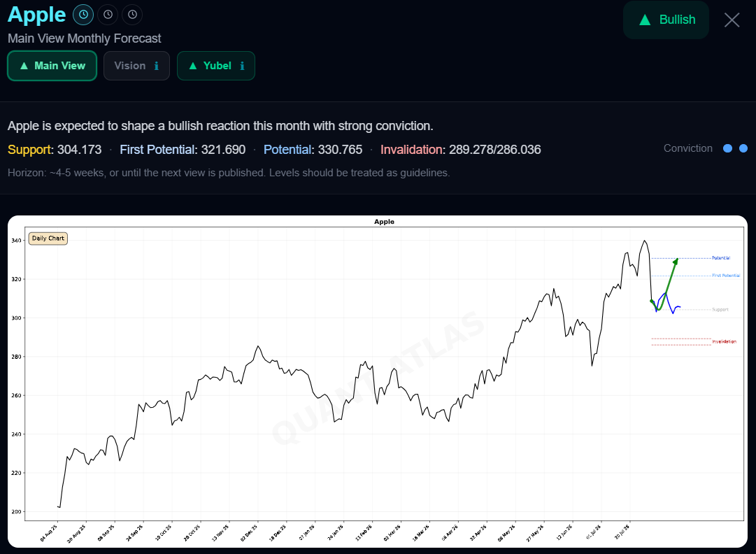
Task: Click the green triangle on Yubel tab
Action: [x=193, y=66]
